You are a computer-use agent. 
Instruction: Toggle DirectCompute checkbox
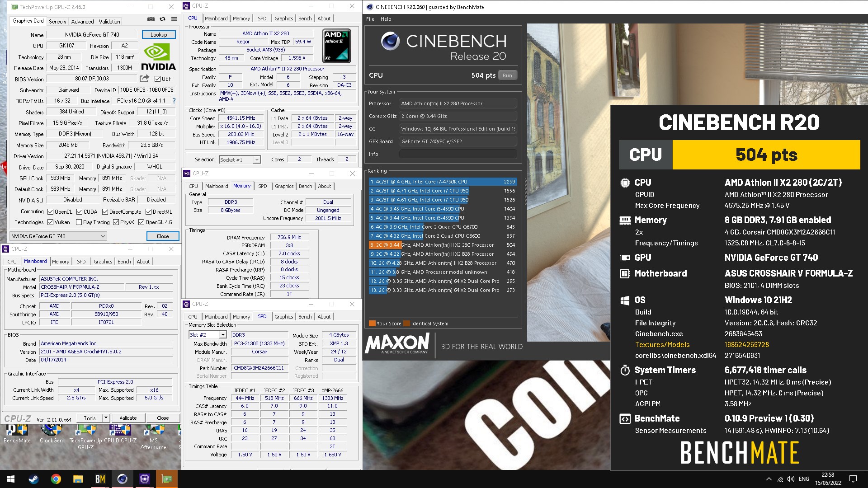click(105, 211)
